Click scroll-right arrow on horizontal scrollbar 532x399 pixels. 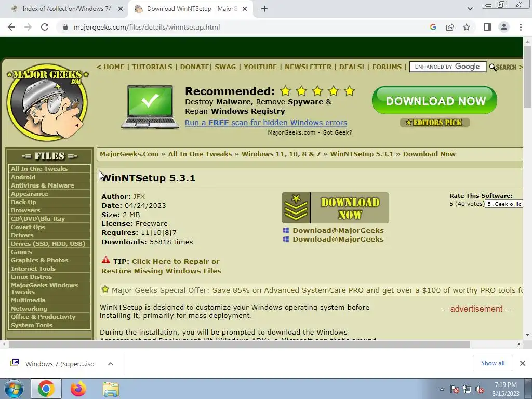pyautogui.click(x=518, y=344)
